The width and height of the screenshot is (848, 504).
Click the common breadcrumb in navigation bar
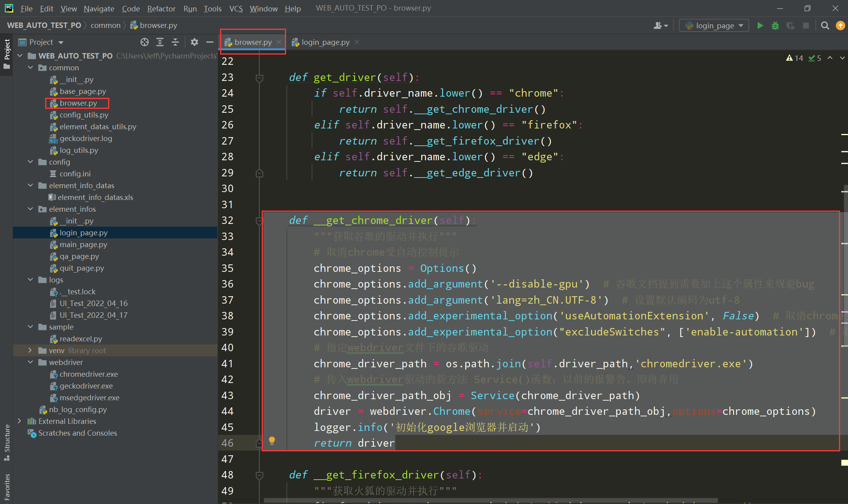105,25
